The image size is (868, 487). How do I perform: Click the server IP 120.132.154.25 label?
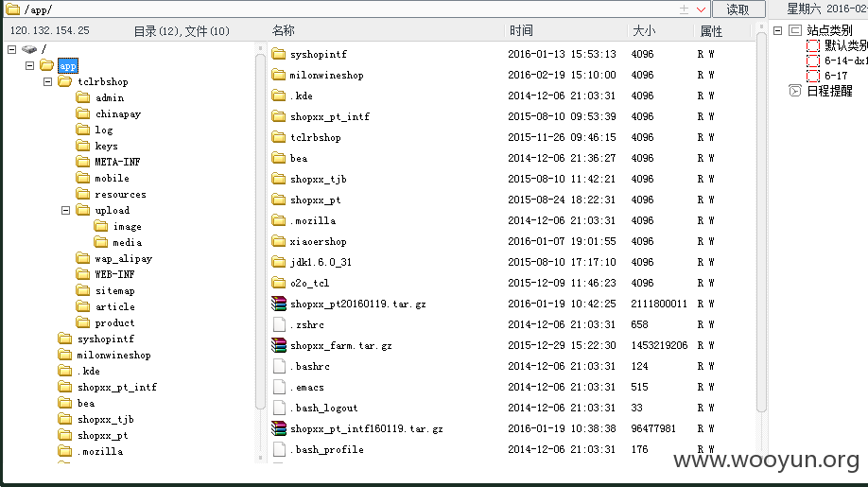click(50, 30)
